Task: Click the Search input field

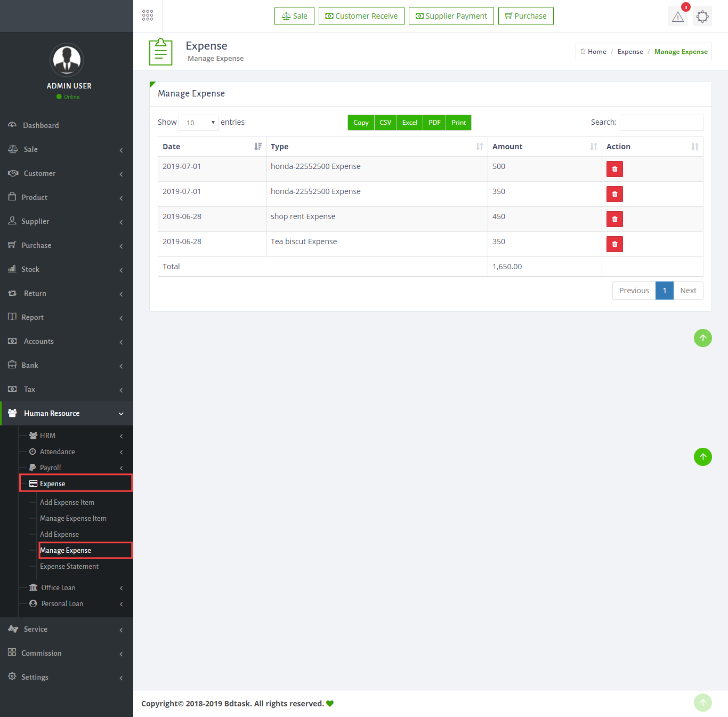Action: point(661,123)
